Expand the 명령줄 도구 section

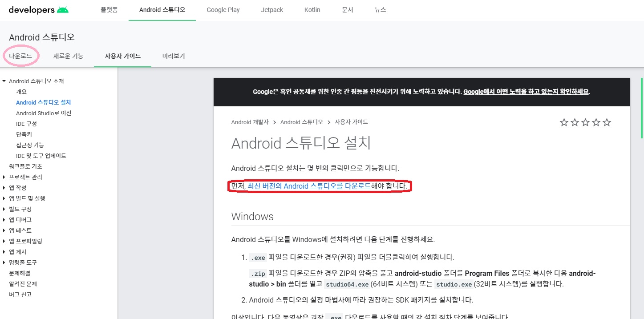pos(4,262)
